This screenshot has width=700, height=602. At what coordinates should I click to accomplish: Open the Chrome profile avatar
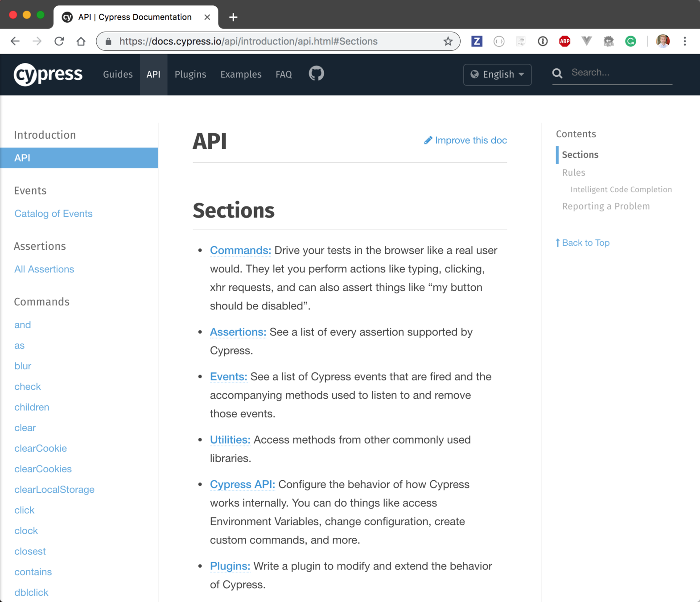click(663, 41)
